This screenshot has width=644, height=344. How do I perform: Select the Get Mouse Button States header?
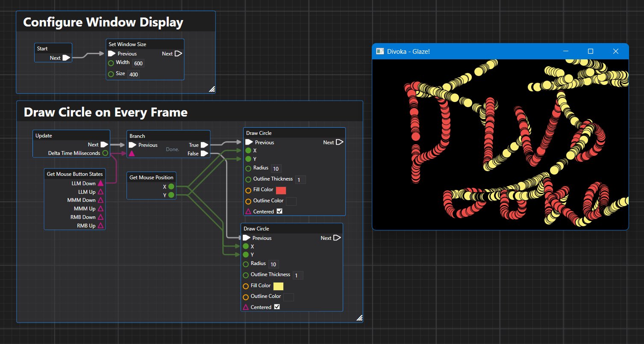click(75, 174)
